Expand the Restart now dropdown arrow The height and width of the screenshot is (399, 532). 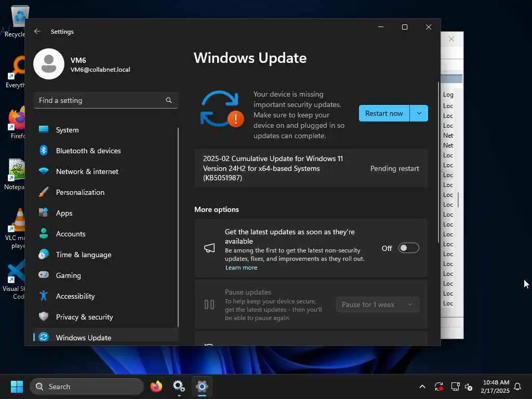coord(419,113)
